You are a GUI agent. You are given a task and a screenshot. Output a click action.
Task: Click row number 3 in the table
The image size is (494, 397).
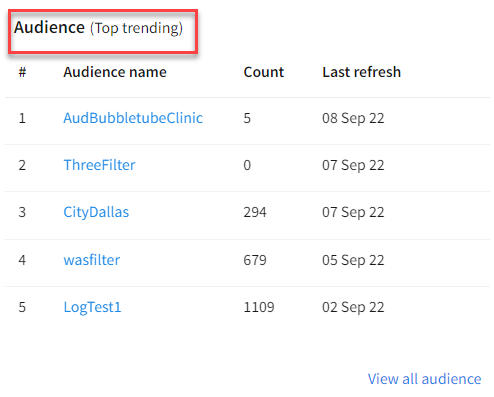pos(22,212)
